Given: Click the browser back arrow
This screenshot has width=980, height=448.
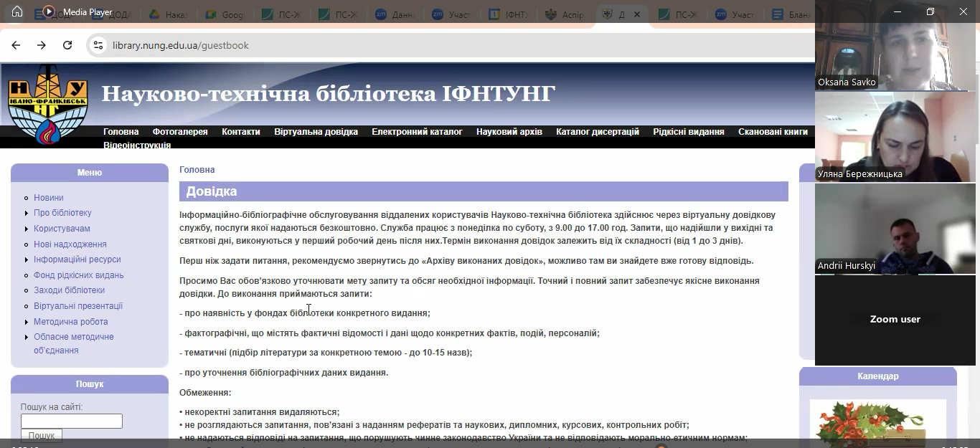Looking at the screenshot, I should pos(16,45).
